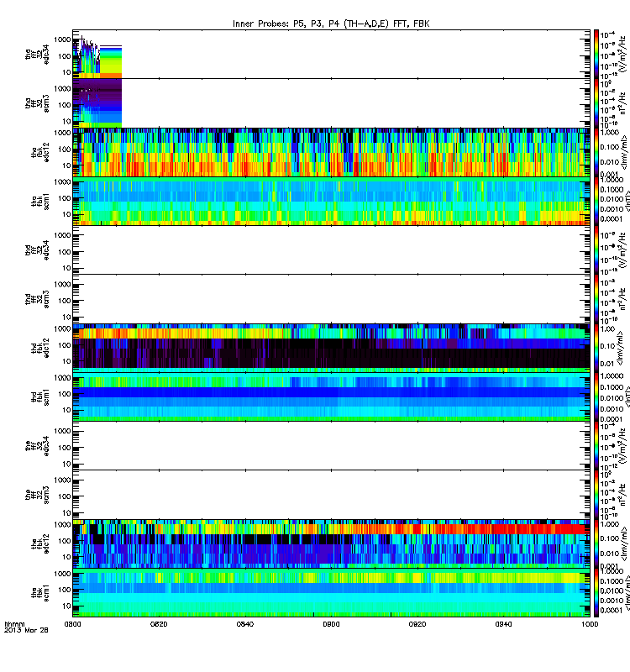Select the "tha fff 32 edc34" panel label
Viewport: 630px width, 672px height.
click(37, 55)
